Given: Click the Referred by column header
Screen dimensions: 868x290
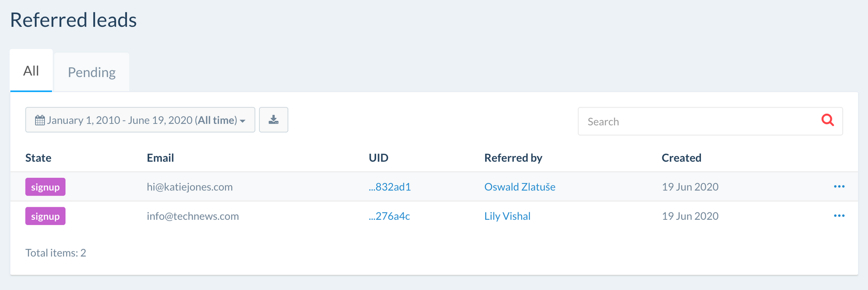Looking at the screenshot, I should pos(513,158).
